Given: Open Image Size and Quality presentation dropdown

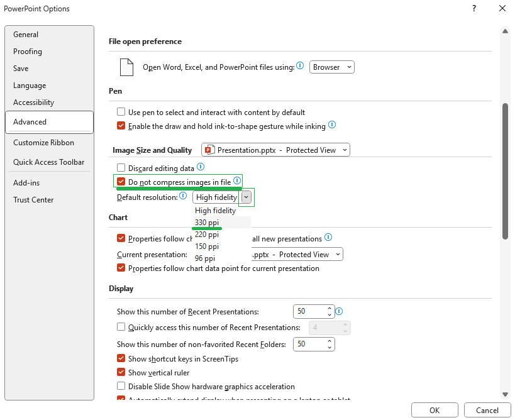Looking at the screenshot, I should tap(275, 150).
